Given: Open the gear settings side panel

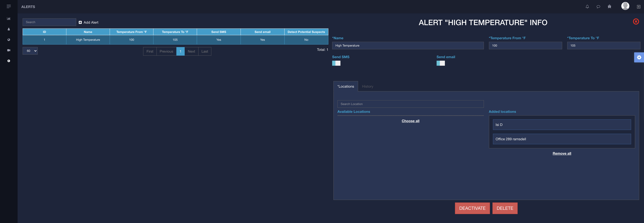Looking at the screenshot, I should coord(639,57).
